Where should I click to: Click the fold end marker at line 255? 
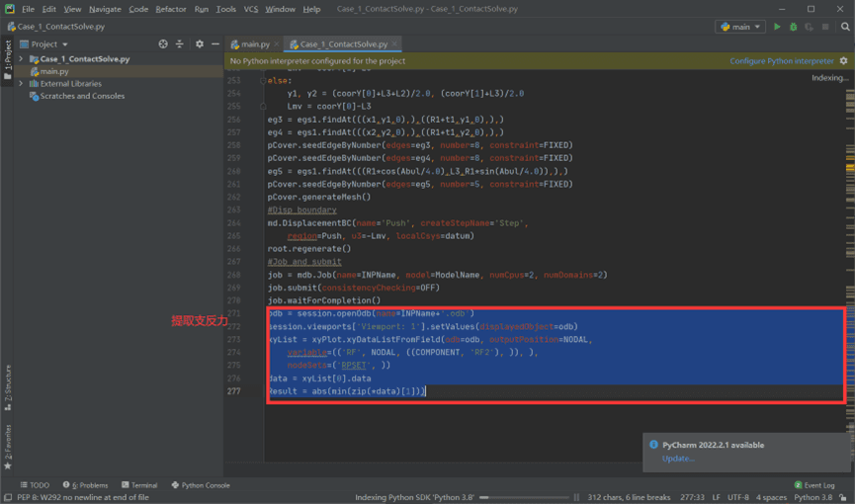tap(263, 107)
